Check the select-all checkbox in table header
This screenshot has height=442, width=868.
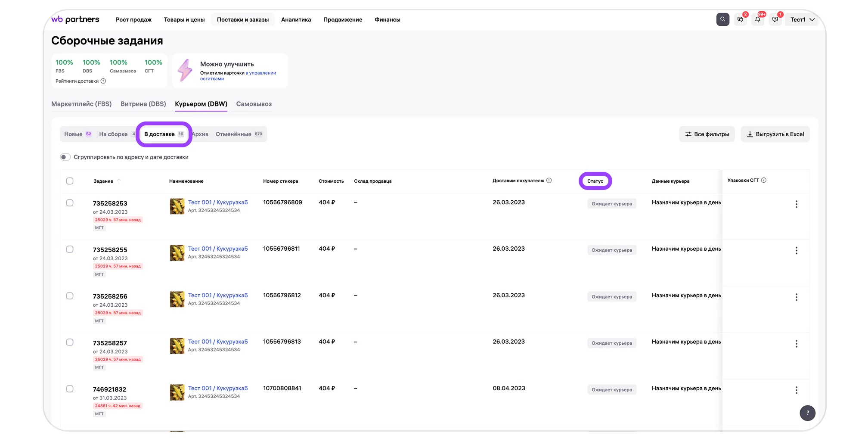(x=70, y=181)
